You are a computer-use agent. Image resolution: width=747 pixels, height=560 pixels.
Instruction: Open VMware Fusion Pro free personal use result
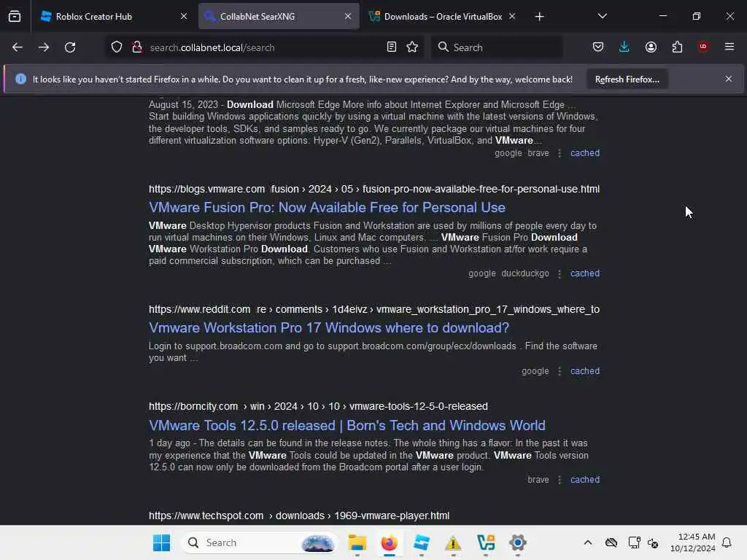tap(327, 208)
